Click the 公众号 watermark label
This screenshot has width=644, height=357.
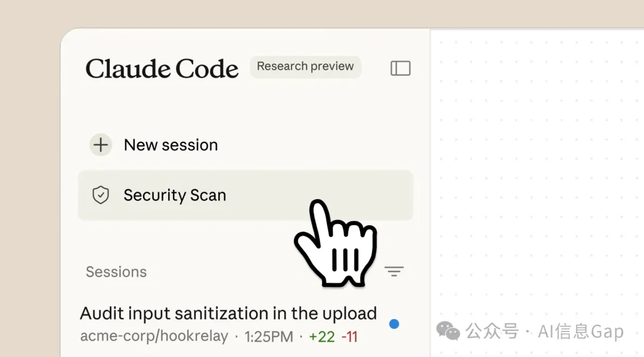click(x=492, y=331)
